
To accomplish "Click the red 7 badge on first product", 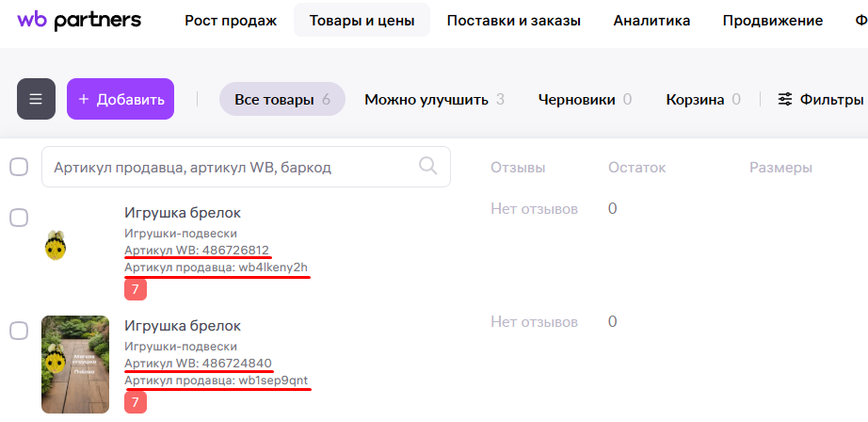I will tap(136, 290).
